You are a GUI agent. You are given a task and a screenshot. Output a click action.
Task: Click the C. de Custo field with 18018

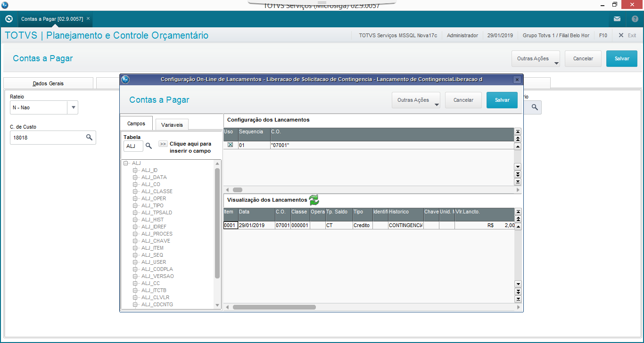53,138
